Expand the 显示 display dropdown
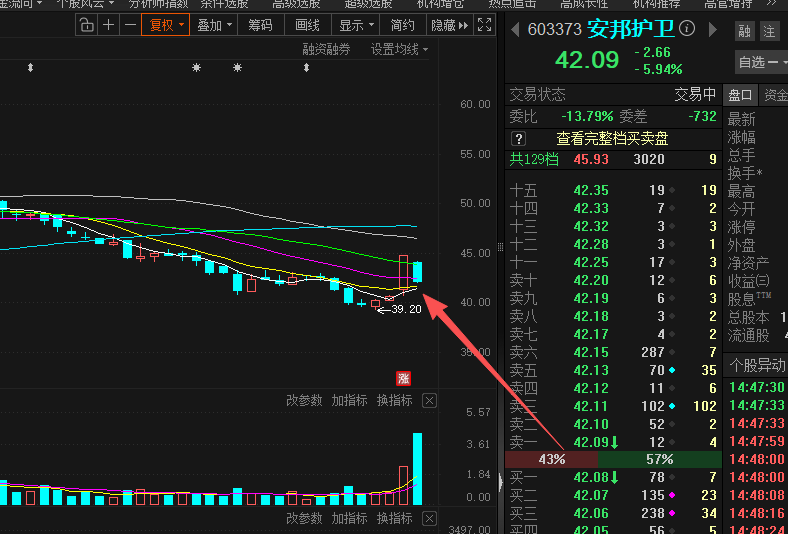788x534 pixels. tap(356, 25)
